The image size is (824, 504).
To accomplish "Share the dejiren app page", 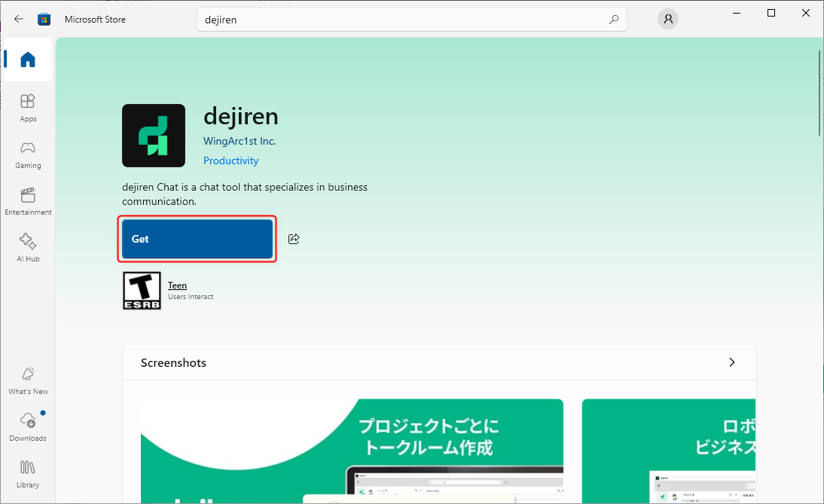I will pyautogui.click(x=294, y=239).
